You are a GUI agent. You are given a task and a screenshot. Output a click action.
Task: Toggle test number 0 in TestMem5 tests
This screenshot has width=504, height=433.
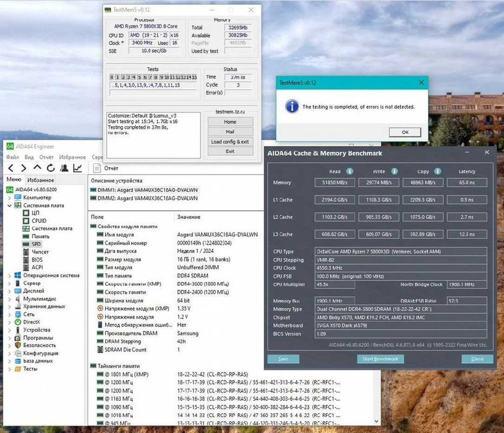[112, 77]
